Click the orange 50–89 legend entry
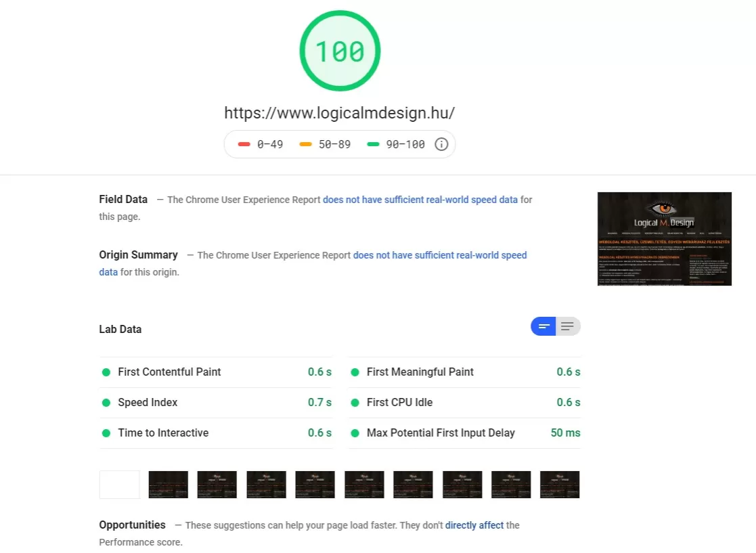Image resolution: width=756 pixels, height=553 pixels. tap(325, 144)
